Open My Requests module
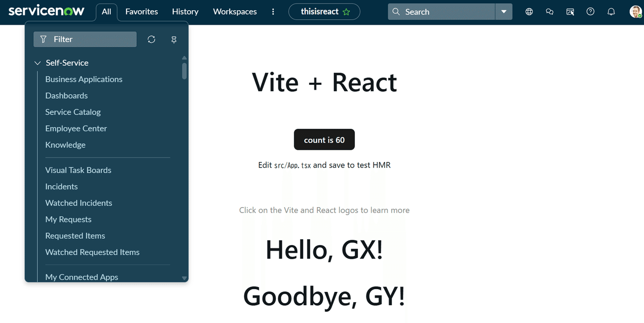 68,219
